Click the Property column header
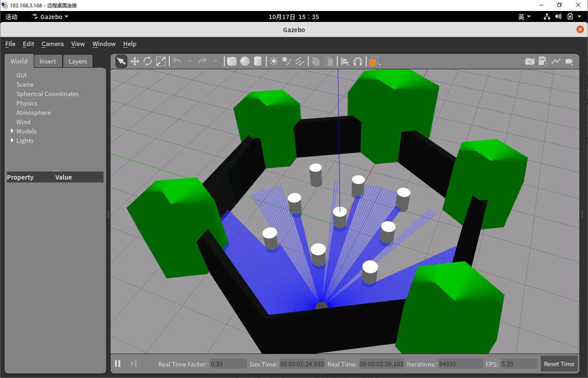Viewport: 588px width, 378px height. coord(20,177)
